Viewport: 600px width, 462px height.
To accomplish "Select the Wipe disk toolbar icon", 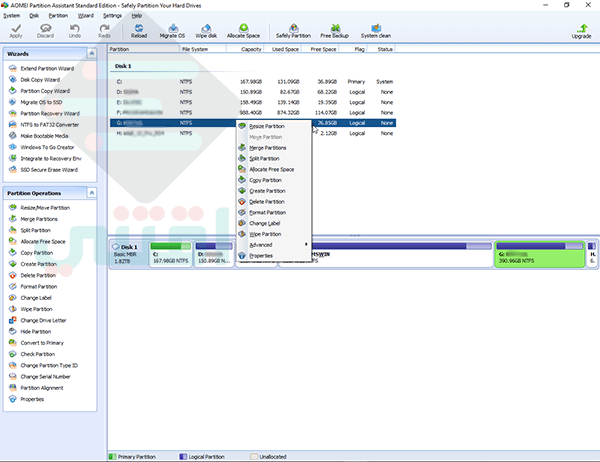I will [x=206, y=31].
